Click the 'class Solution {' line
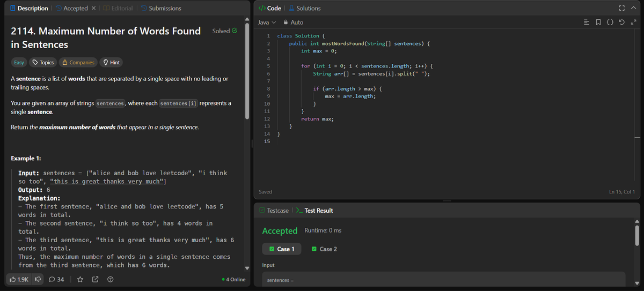Screen dimensions: 644x291 301,36
